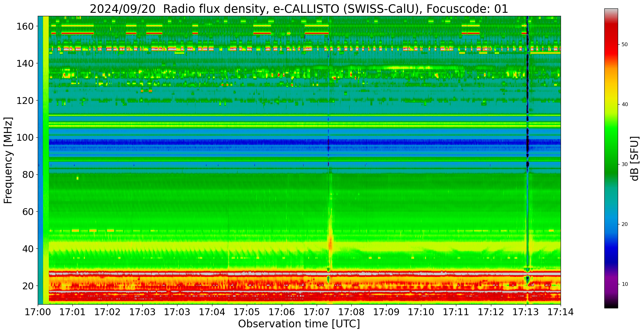644x333 pixels.
Task: Select the 17:10 time tick label
Action: point(421,312)
